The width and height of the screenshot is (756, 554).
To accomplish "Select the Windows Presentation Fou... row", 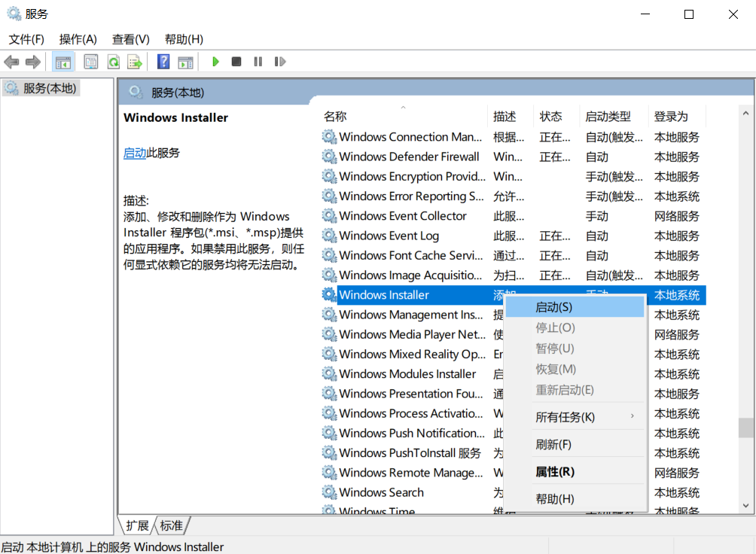I will point(412,394).
